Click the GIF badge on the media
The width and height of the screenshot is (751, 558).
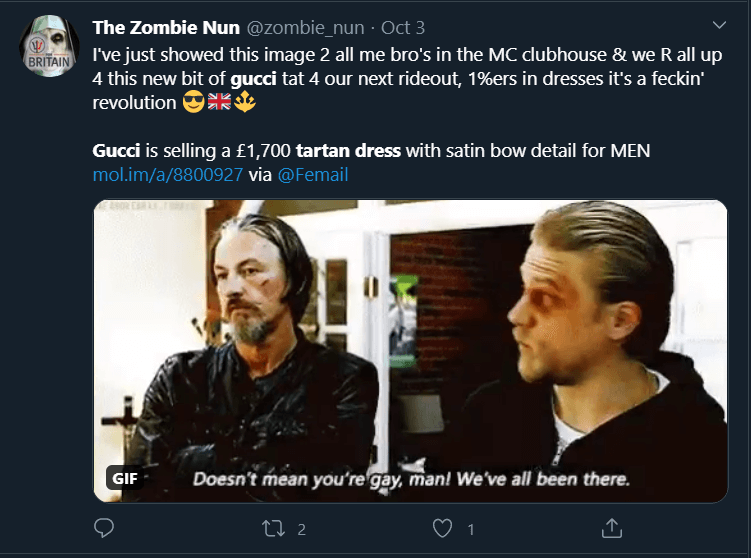coord(125,477)
